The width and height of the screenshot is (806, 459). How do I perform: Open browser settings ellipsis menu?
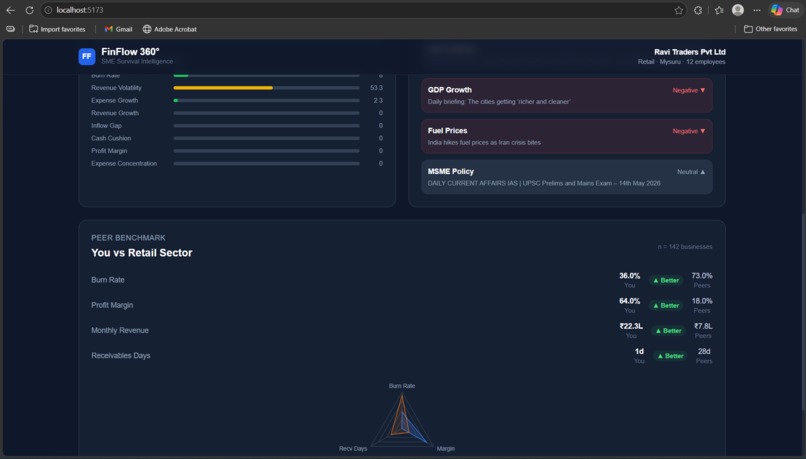(757, 10)
